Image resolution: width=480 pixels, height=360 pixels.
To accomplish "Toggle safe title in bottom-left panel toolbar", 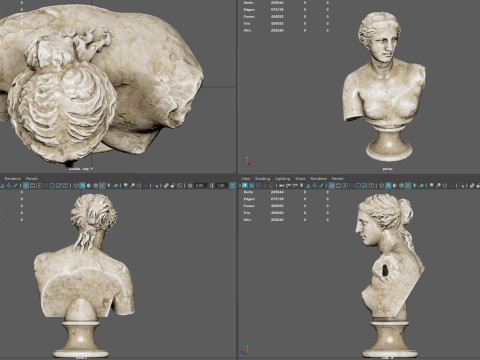I will 65,185.
